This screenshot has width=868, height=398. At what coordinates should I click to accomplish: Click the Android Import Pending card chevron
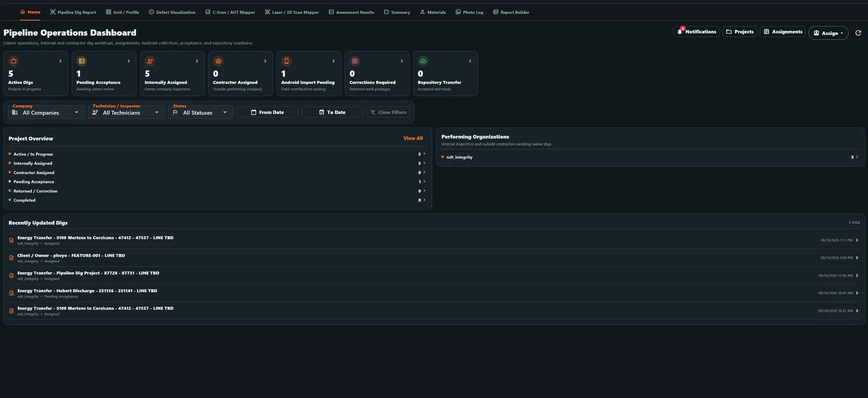(334, 61)
